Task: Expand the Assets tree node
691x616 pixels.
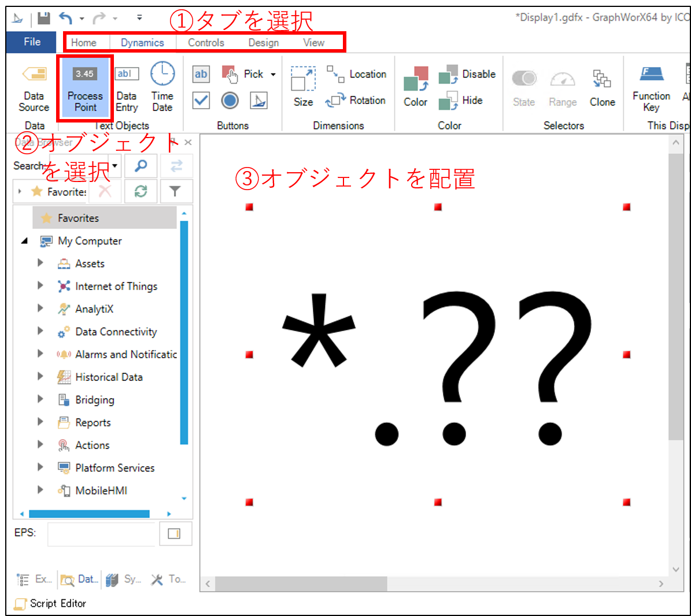Action: pos(40,263)
